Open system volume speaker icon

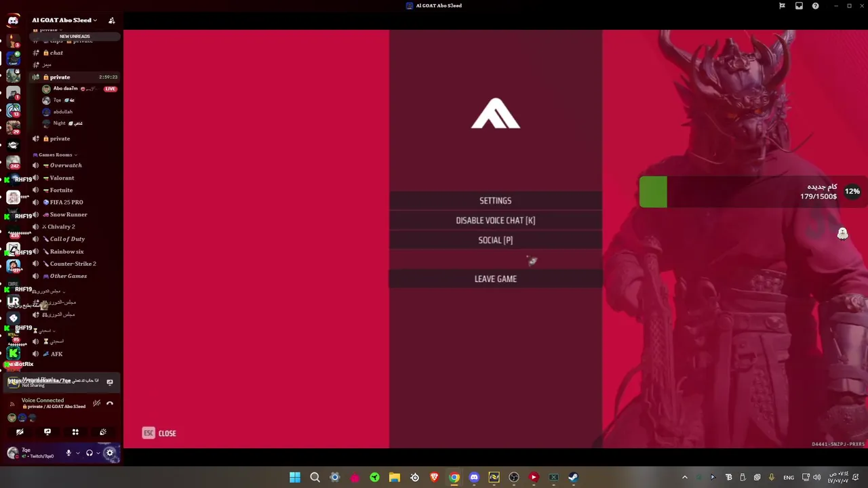(x=816, y=477)
